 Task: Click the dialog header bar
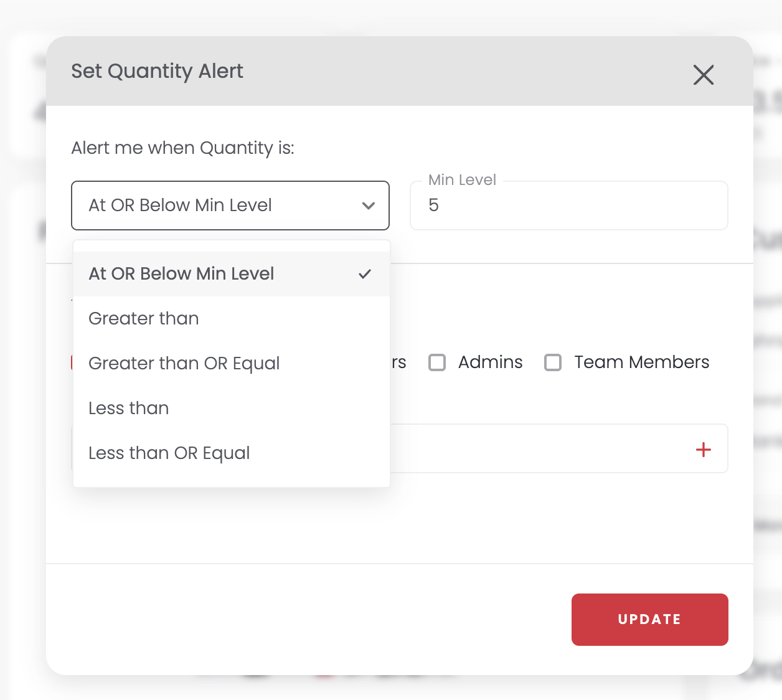click(x=400, y=71)
